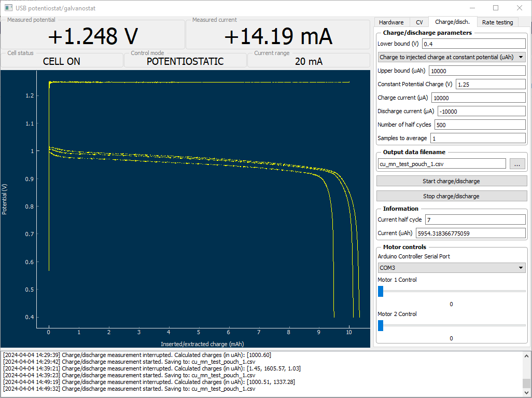Click the Discharge current (µA) field
The image size is (532, 398).
tap(481, 111)
